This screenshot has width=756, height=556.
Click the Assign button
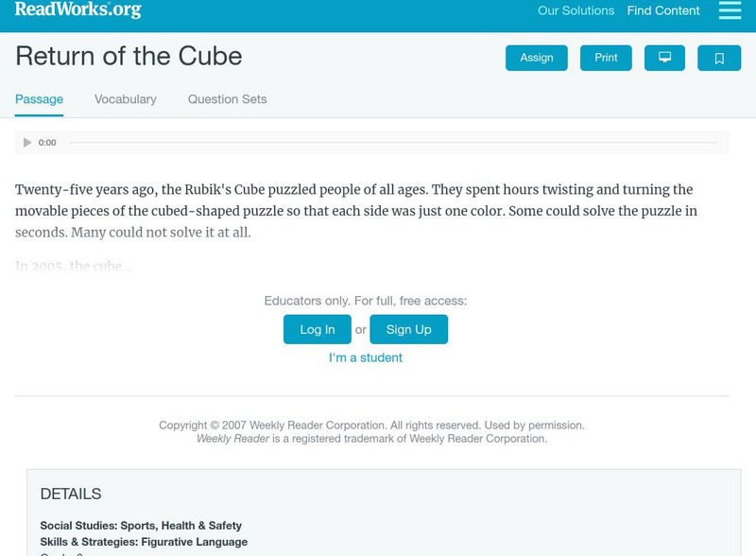tap(535, 58)
